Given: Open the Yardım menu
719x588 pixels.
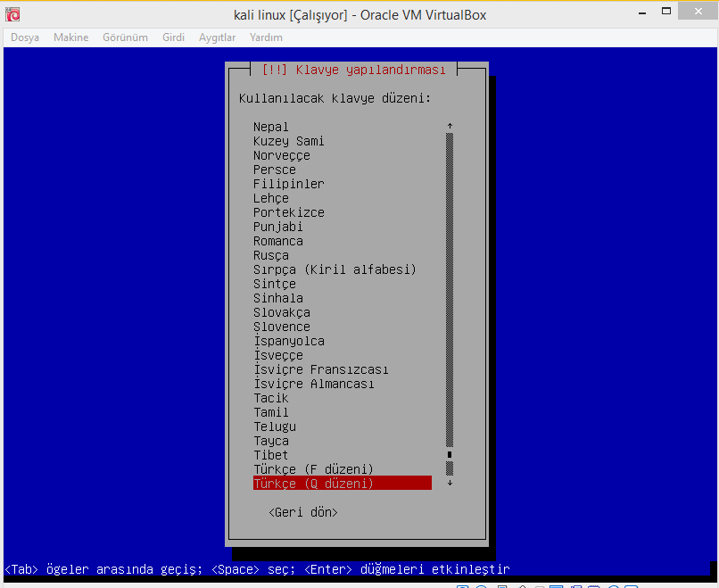Looking at the screenshot, I should [x=266, y=37].
